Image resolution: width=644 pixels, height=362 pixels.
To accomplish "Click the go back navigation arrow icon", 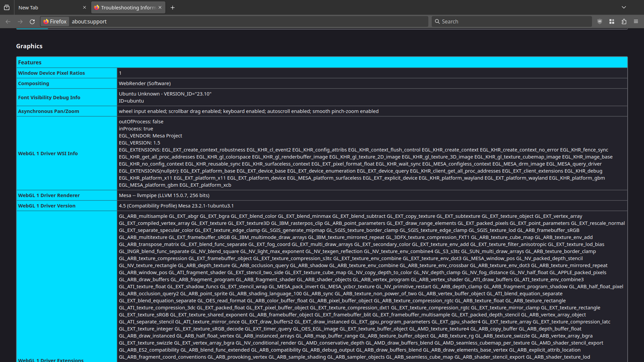I will [x=8, y=22].
